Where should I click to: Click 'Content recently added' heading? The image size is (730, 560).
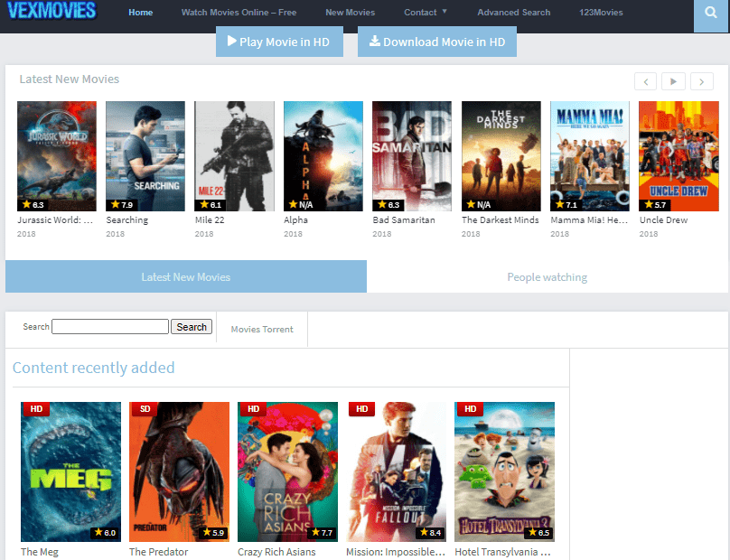94,368
